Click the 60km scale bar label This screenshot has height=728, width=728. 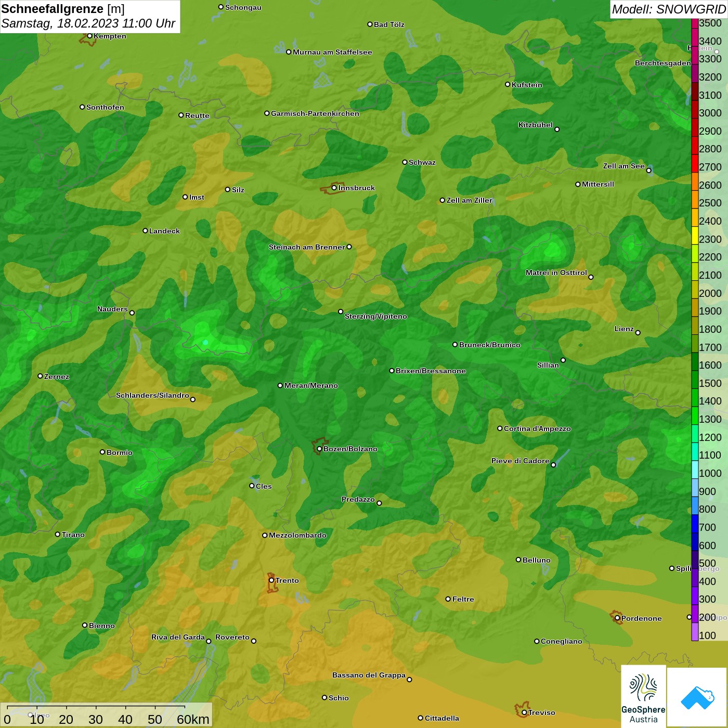pyautogui.click(x=193, y=719)
